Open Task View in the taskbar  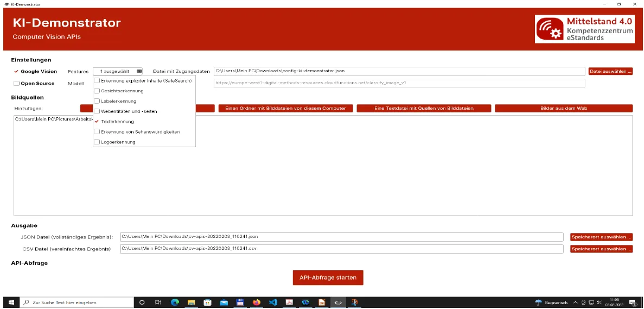pyautogui.click(x=158, y=302)
